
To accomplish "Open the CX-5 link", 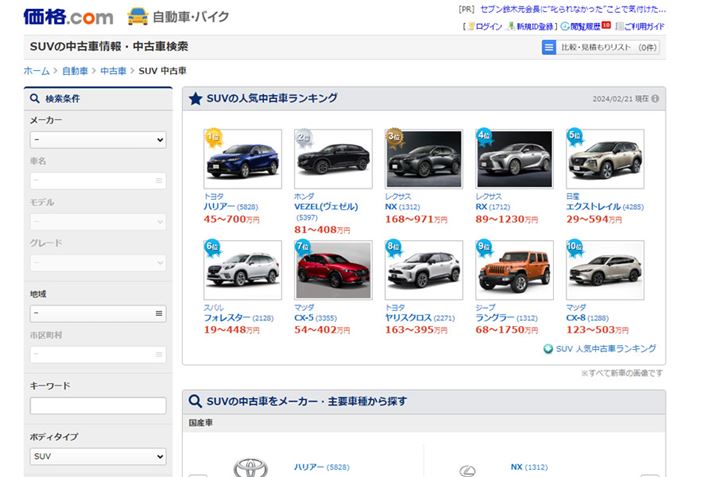I will [x=304, y=317].
